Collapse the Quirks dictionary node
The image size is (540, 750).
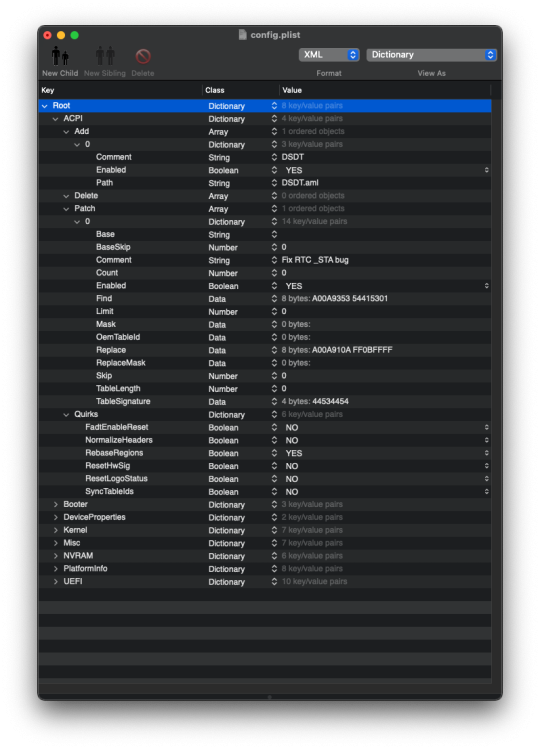pos(66,414)
